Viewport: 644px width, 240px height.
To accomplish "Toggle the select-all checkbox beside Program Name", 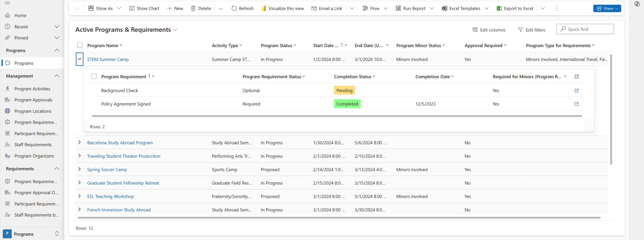I will click(80, 45).
